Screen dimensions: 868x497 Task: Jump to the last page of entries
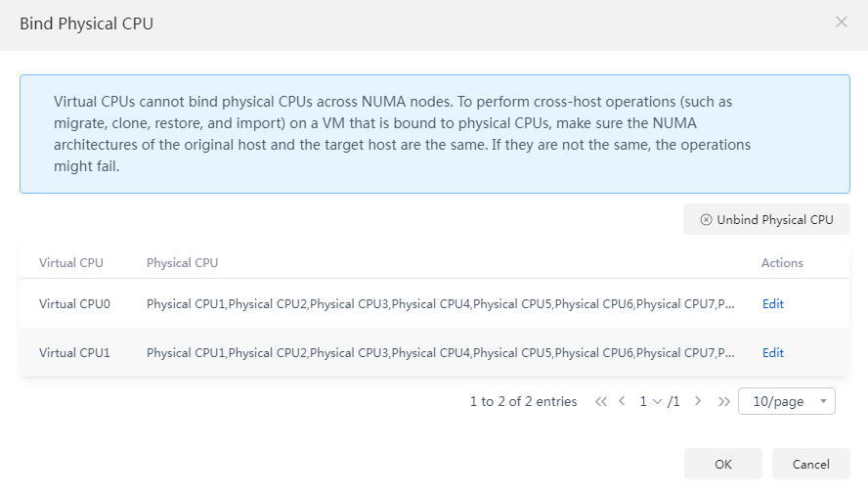(x=723, y=402)
